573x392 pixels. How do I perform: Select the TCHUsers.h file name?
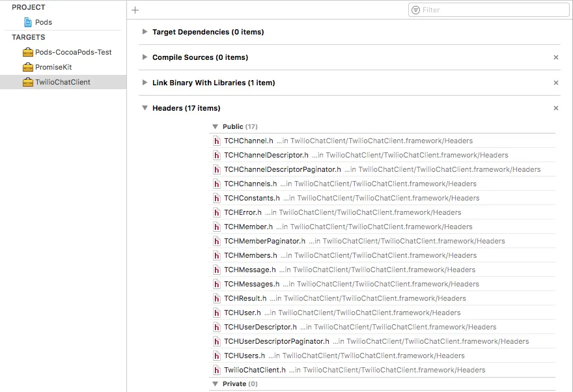click(244, 356)
